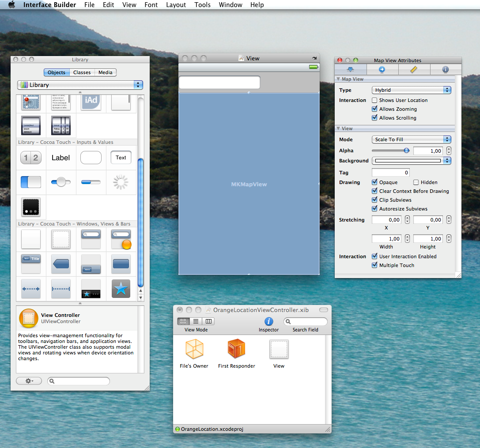Viewport: 480px width, 448px height.
Task: Choose the activity indicator spinner object
Action: (x=121, y=182)
